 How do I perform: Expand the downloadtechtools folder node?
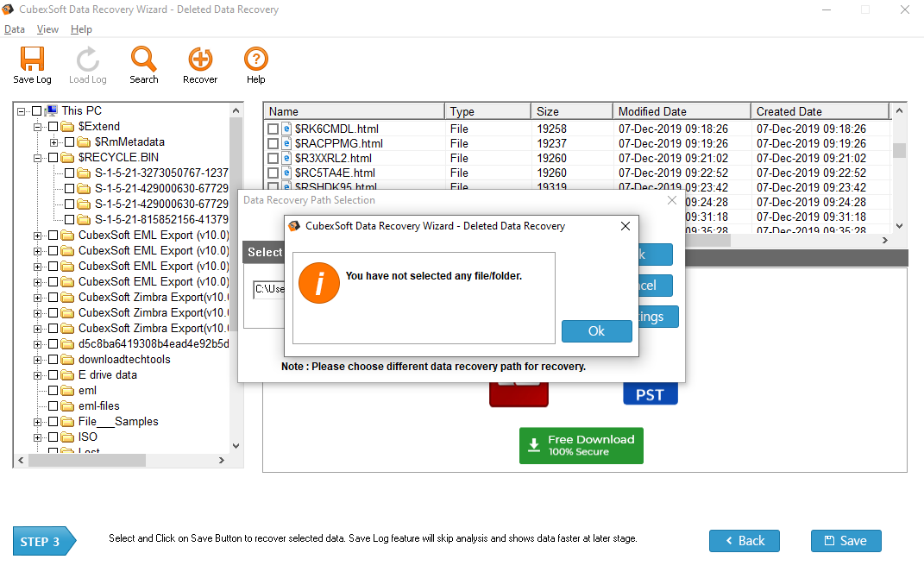(39, 359)
